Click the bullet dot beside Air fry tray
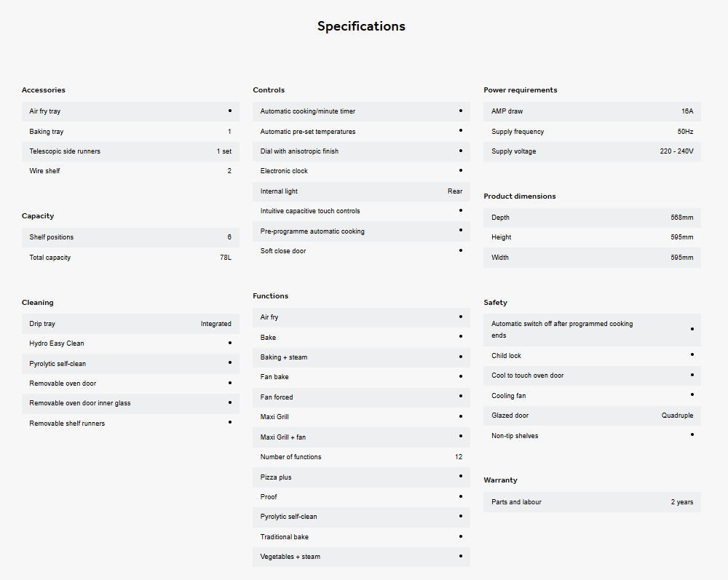The height and width of the screenshot is (580, 728). click(230, 111)
